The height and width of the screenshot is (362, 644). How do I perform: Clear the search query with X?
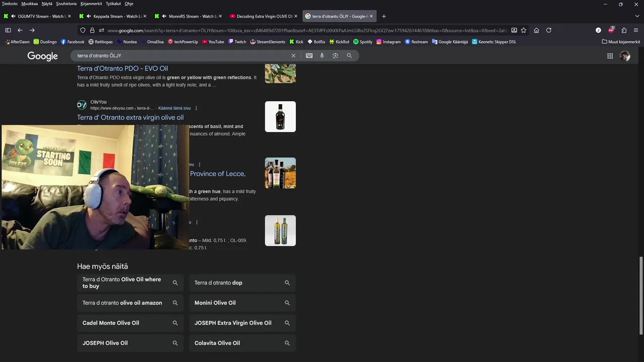tap(293, 56)
